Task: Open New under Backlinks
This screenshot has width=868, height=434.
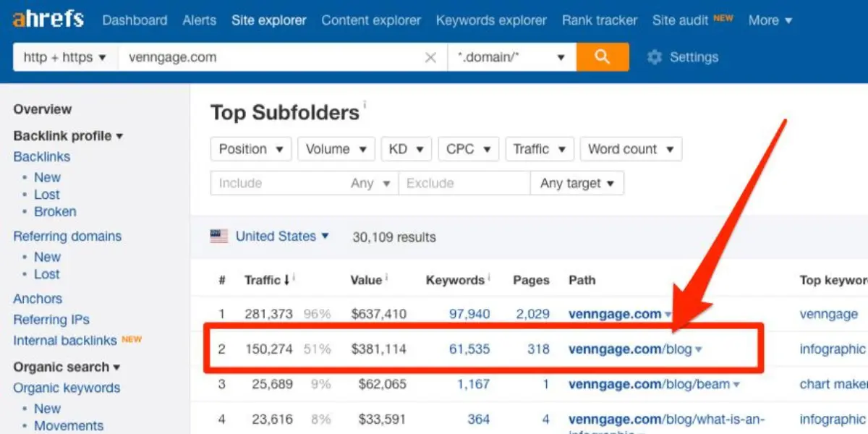Action: [x=47, y=177]
